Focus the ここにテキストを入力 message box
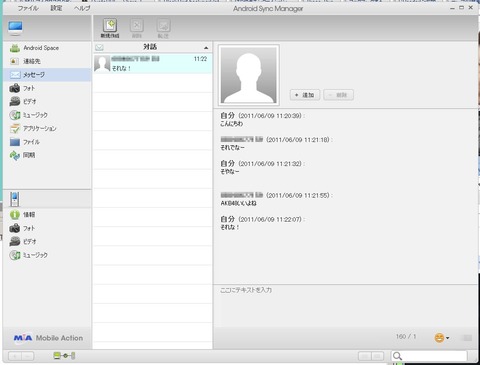The image size is (480, 365). (x=345, y=305)
